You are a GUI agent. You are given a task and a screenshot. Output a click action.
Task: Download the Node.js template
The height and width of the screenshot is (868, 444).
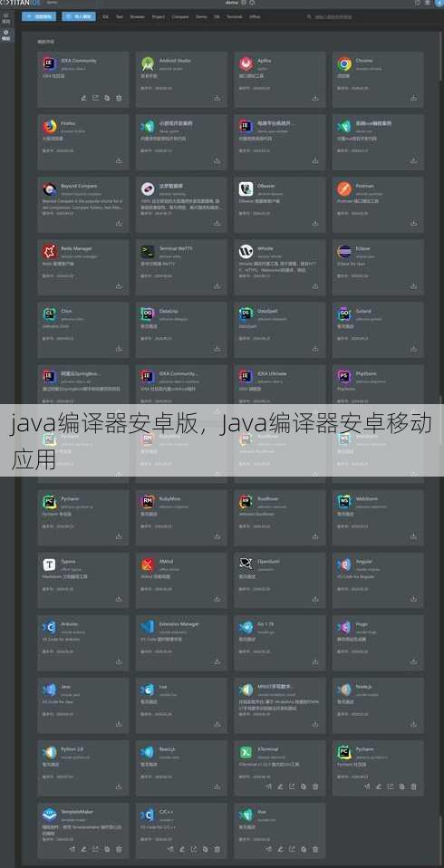coord(413,724)
